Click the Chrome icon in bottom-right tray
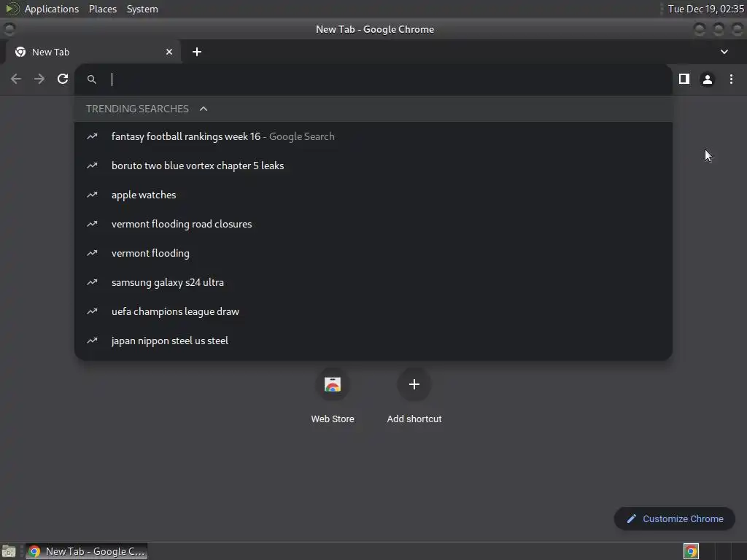The height and width of the screenshot is (560, 747). point(691,551)
